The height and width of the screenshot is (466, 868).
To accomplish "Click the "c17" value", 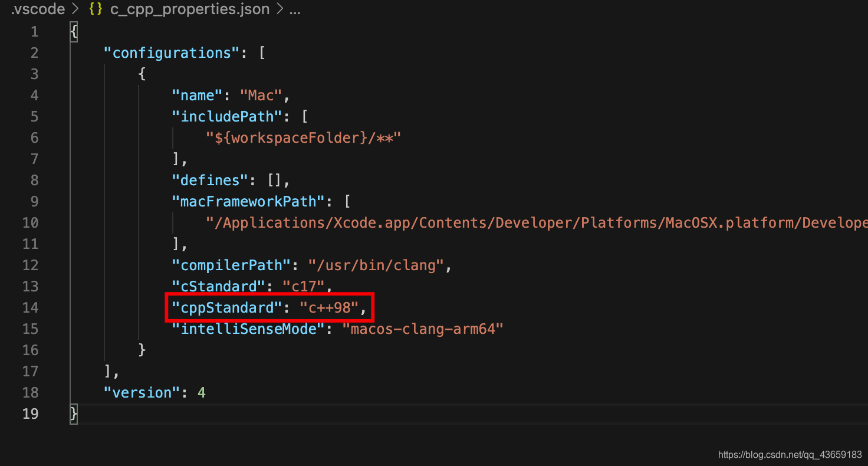I will coord(304,286).
